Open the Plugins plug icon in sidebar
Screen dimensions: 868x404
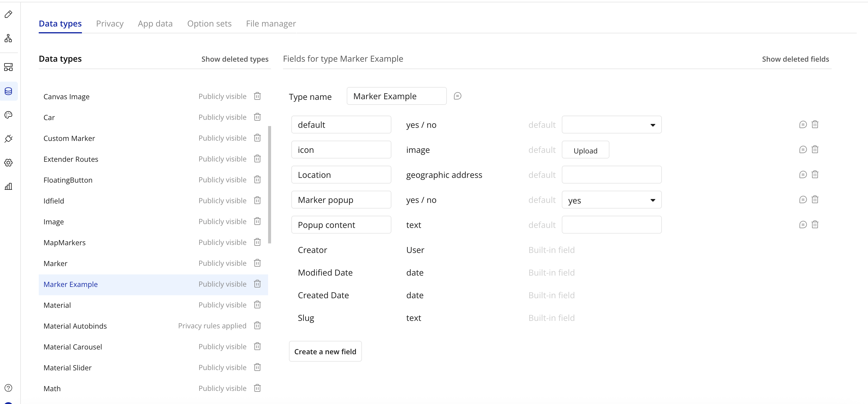[x=8, y=139]
